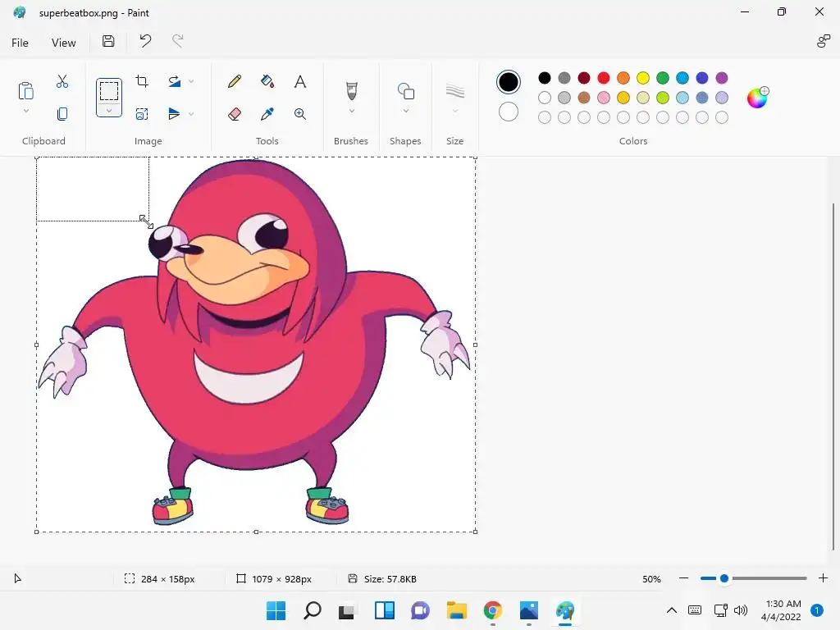Click the vertical scrollbar

[x=833, y=377]
